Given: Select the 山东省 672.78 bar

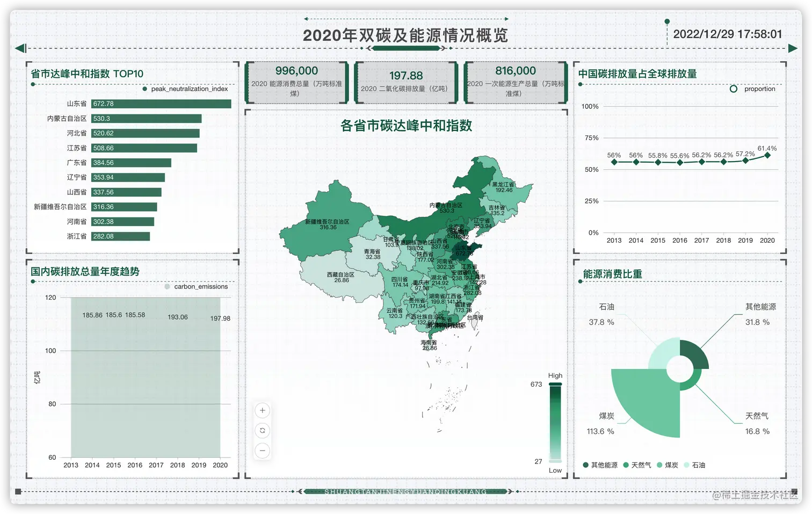Looking at the screenshot, I should click(161, 104).
